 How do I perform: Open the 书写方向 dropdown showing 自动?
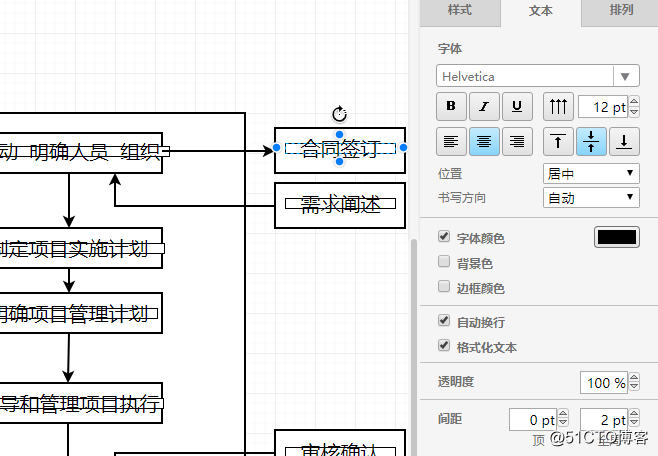point(591,198)
